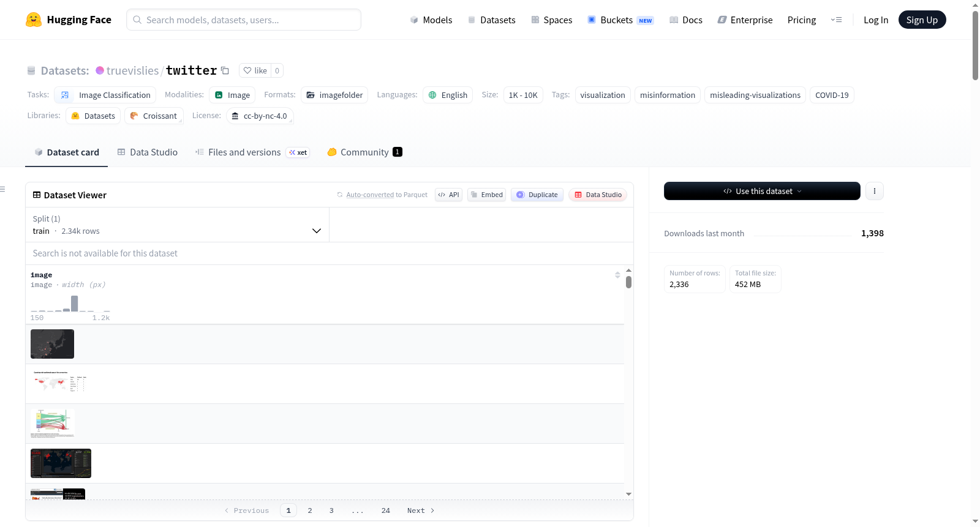Open the world map with red regions thumbnail
980x527 pixels.
point(59,384)
